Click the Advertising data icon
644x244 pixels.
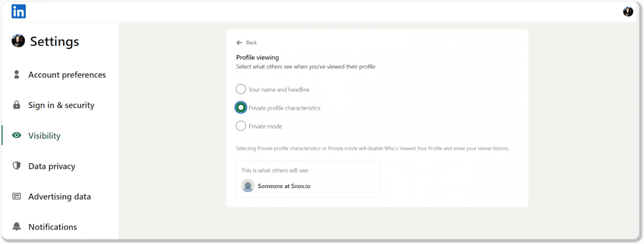click(16, 196)
